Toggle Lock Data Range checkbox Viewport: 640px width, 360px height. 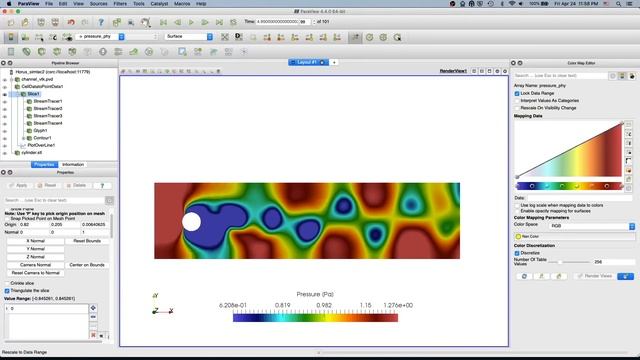click(x=517, y=93)
